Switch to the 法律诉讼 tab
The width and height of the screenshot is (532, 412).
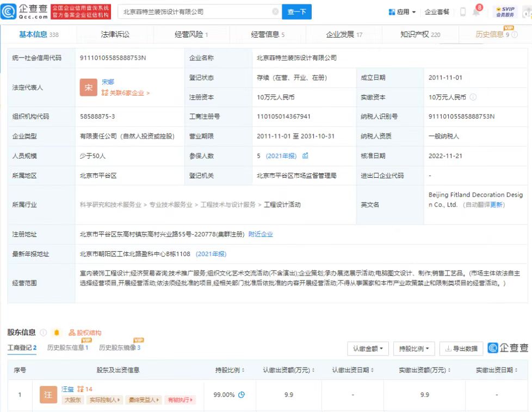coord(115,34)
